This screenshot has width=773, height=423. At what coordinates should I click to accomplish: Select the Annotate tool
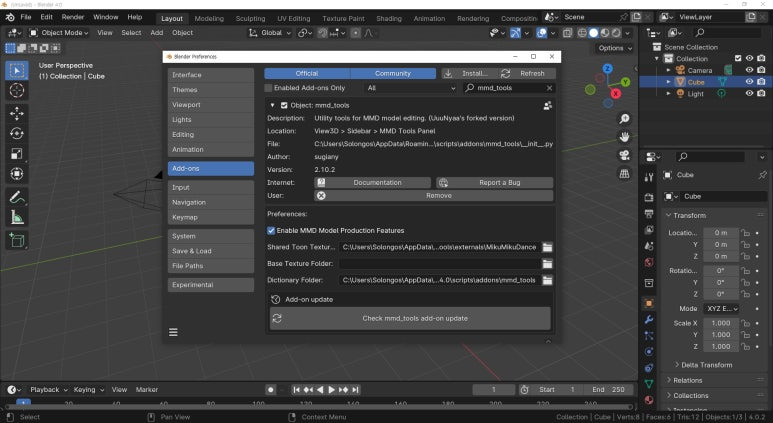(17, 197)
